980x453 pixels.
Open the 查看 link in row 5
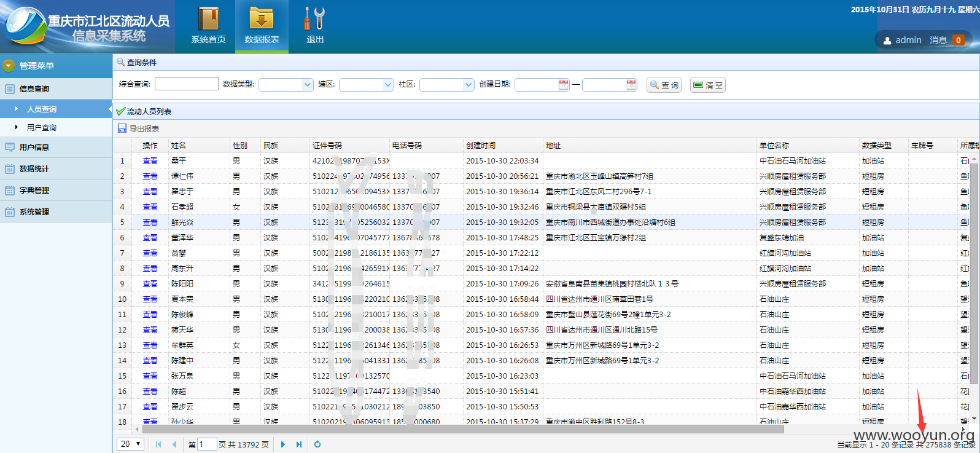[150, 223]
